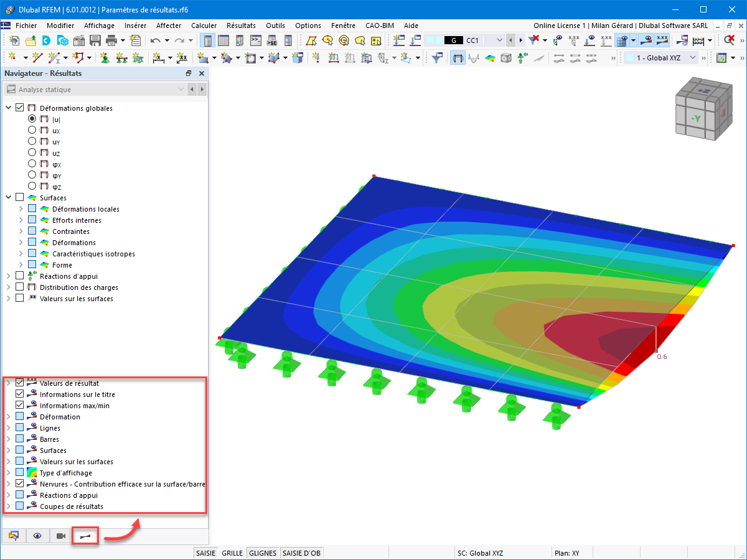Click the SAISIE button in the status bar
This screenshot has height=560, width=747.
205,553
